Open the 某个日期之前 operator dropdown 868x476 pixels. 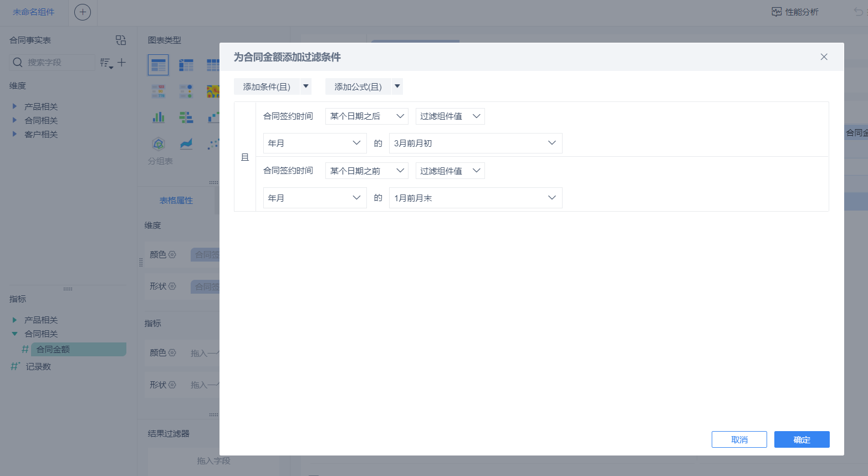click(x=367, y=171)
